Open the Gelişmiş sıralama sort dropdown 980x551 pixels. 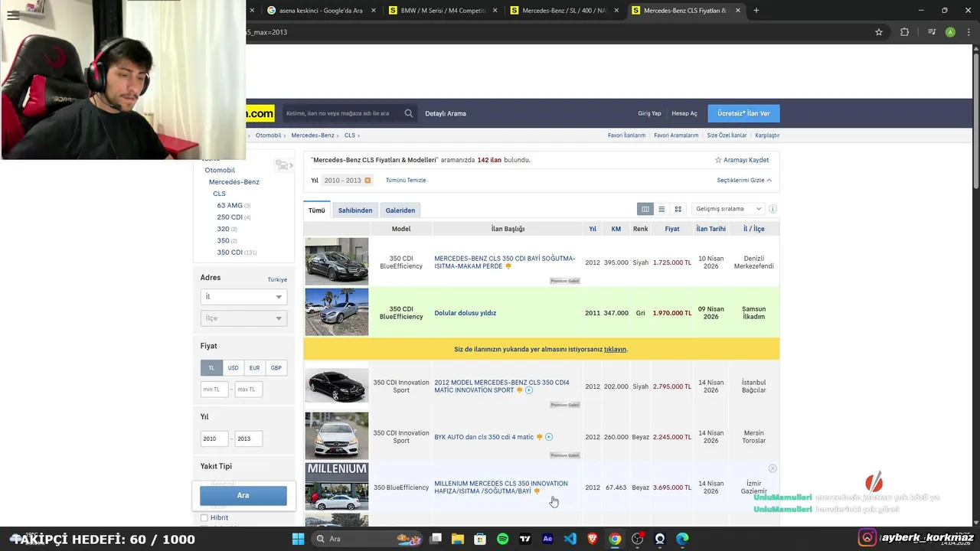point(727,209)
